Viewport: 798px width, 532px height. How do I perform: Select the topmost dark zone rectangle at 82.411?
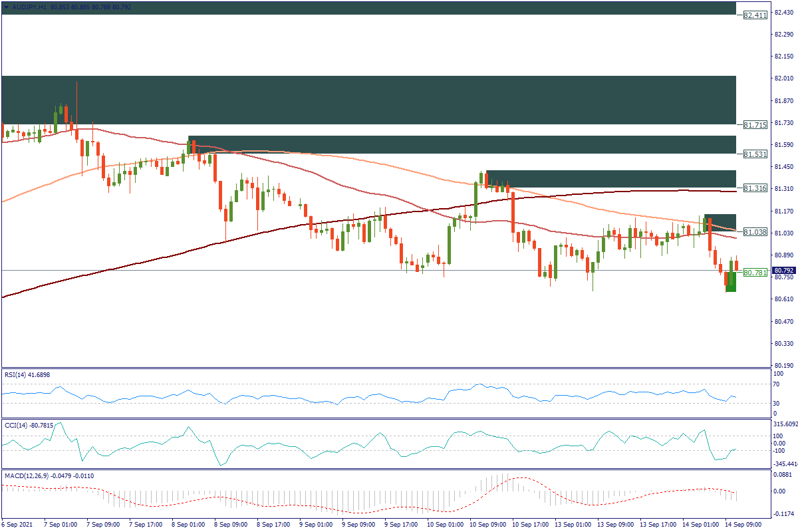point(368,7)
